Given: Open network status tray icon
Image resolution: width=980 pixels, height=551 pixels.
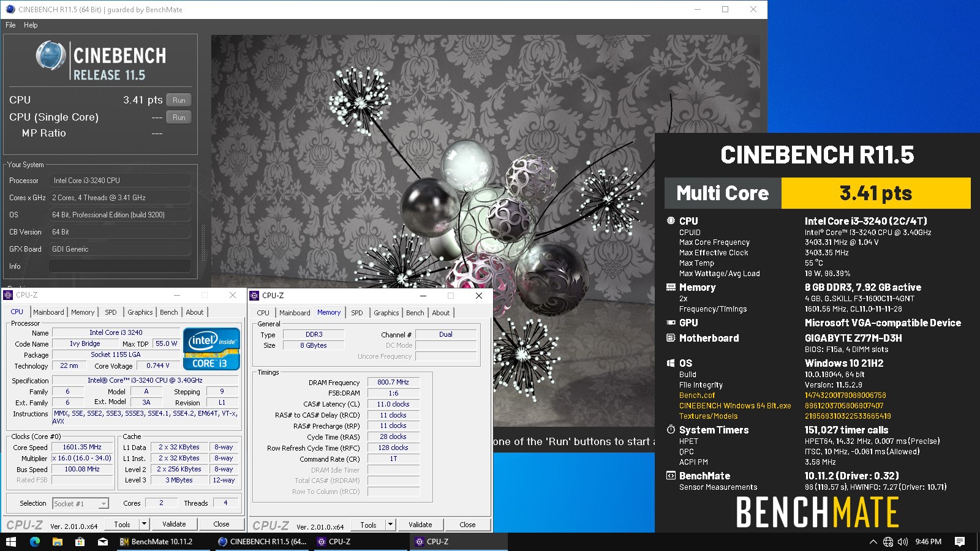Looking at the screenshot, I should (x=888, y=542).
